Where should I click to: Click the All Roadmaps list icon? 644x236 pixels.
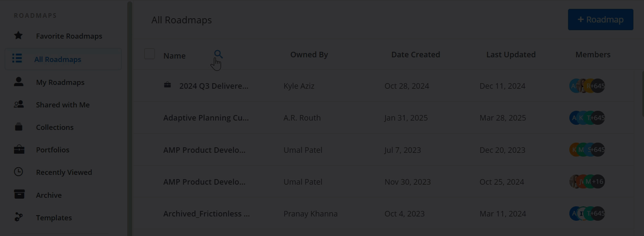point(17,58)
